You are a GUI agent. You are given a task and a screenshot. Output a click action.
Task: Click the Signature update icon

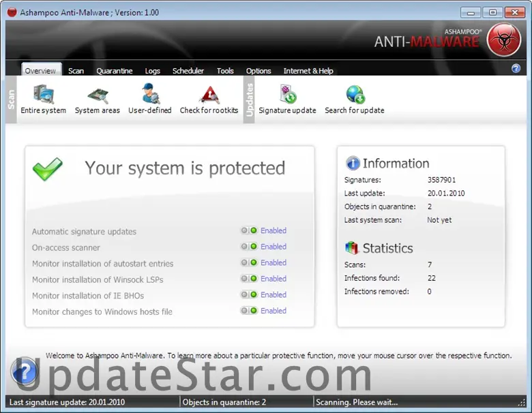[x=288, y=94]
